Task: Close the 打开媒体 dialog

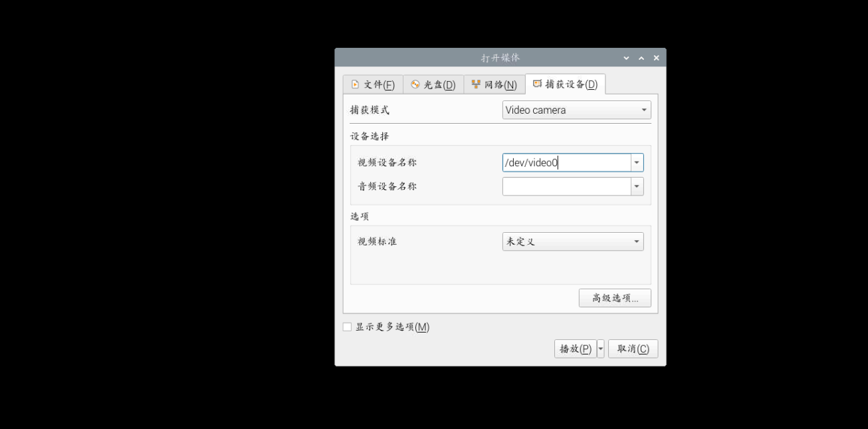Action: click(x=656, y=59)
